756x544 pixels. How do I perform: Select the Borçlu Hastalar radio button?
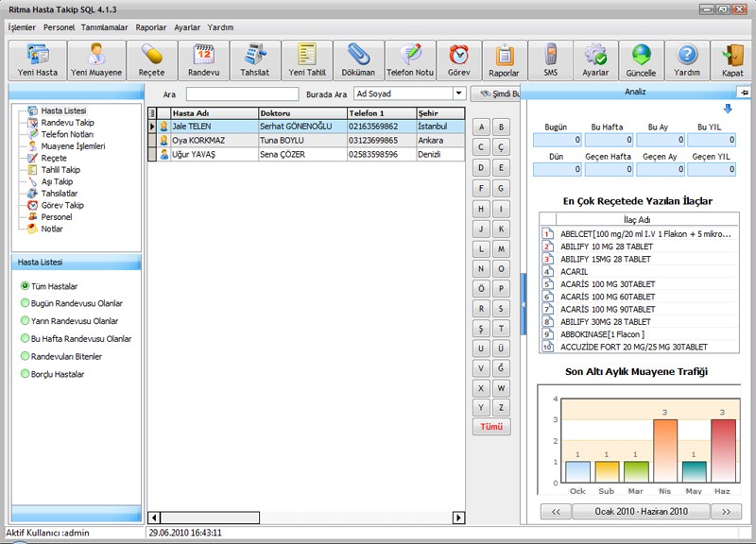(26, 375)
